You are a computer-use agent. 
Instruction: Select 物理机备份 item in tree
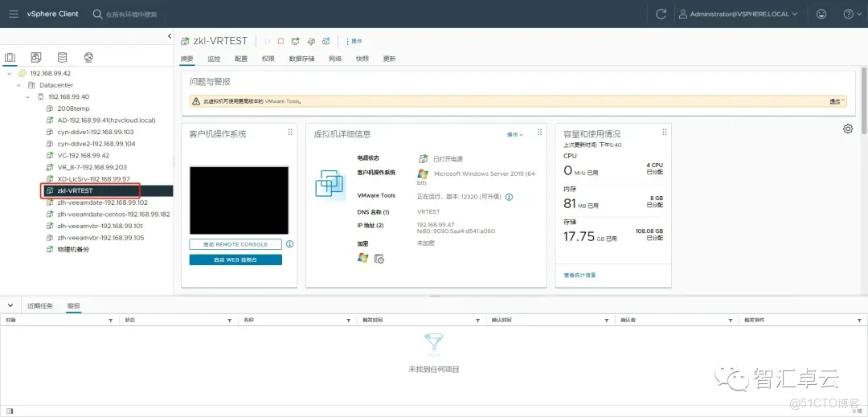click(x=73, y=249)
